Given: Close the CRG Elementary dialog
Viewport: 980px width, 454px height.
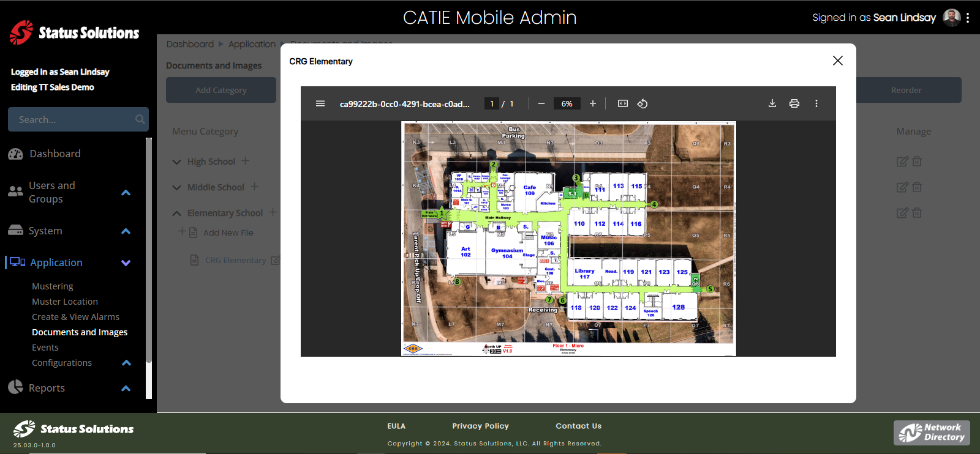Looking at the screenshot, I should 838,61.
